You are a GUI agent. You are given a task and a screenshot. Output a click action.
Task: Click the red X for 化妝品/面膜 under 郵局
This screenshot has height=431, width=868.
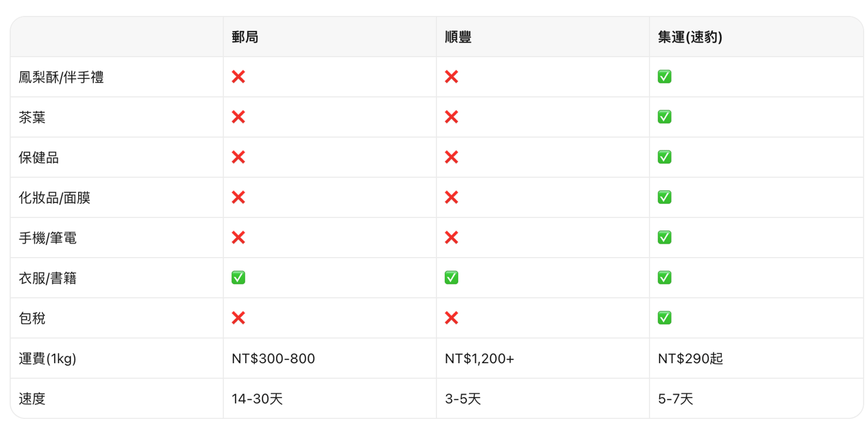pos(238,197)
